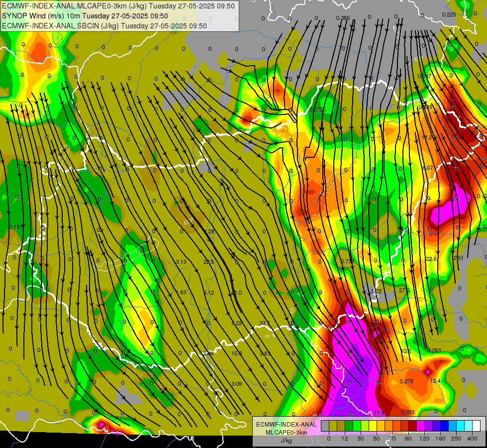Image resolution: width=487 pixels, height=448 pixels.
Task: Click the '3.83' value on the map
Action: (x=265, y=353)
